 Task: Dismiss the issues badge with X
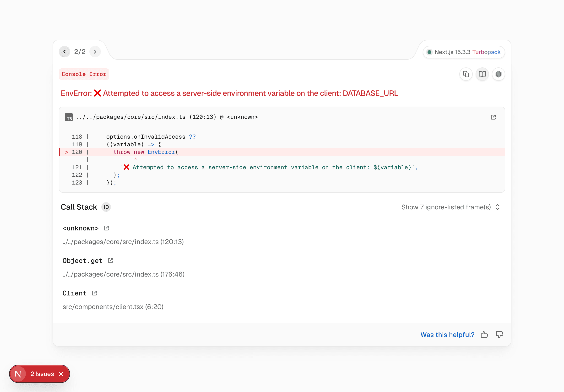tap(61, 374)
